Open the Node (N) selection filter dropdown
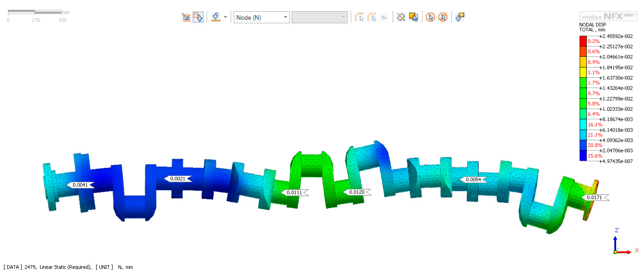This screenshot has height=273, width=644. (x=261, y=17)
